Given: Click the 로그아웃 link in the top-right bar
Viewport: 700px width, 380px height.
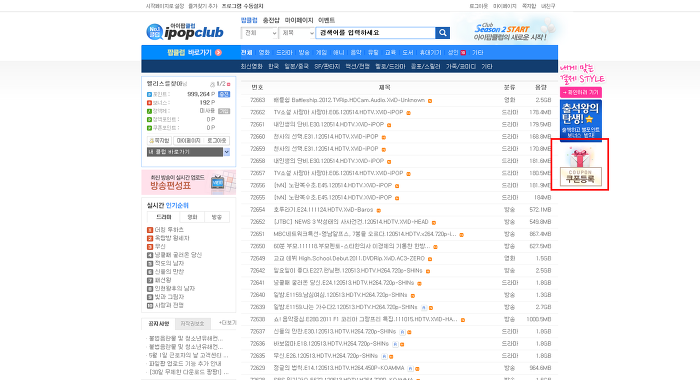Looking at the screenshot, I should (x=478, y=6).
